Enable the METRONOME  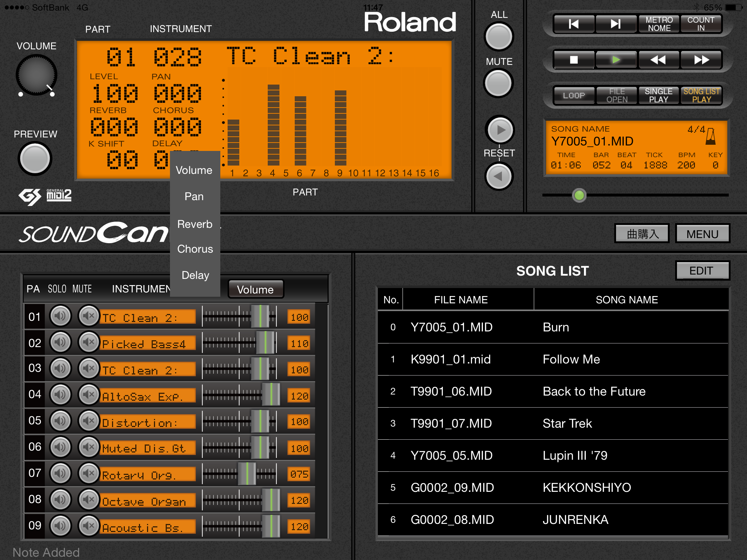(659, 24)
